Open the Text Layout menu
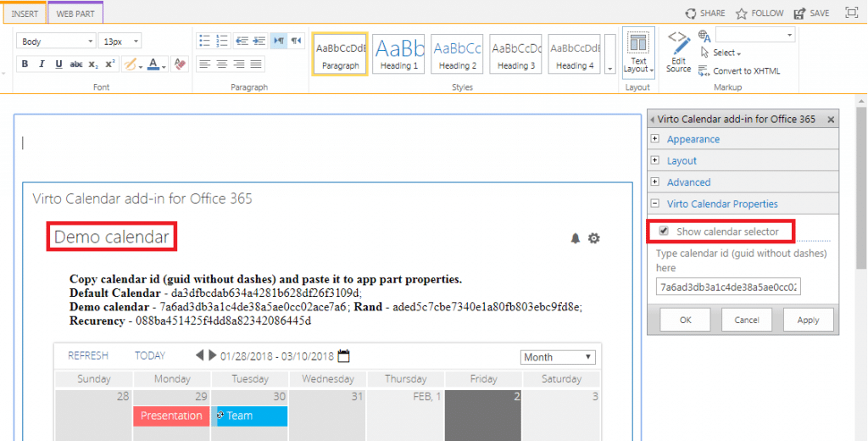This screenshot has height=441, width=868. click(x=638, y=53)
